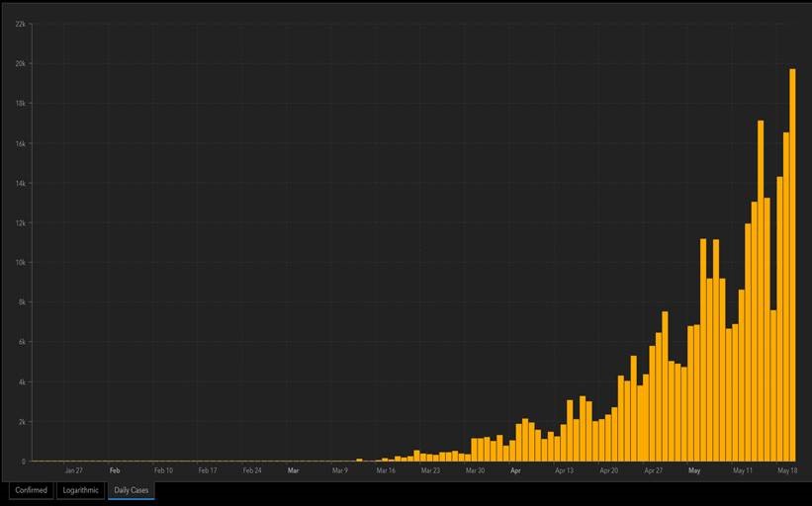The width and height of the screenshot is (812, 506).
Task: Select the 'Mar 30' date label
Action: [x=475, y=471]
